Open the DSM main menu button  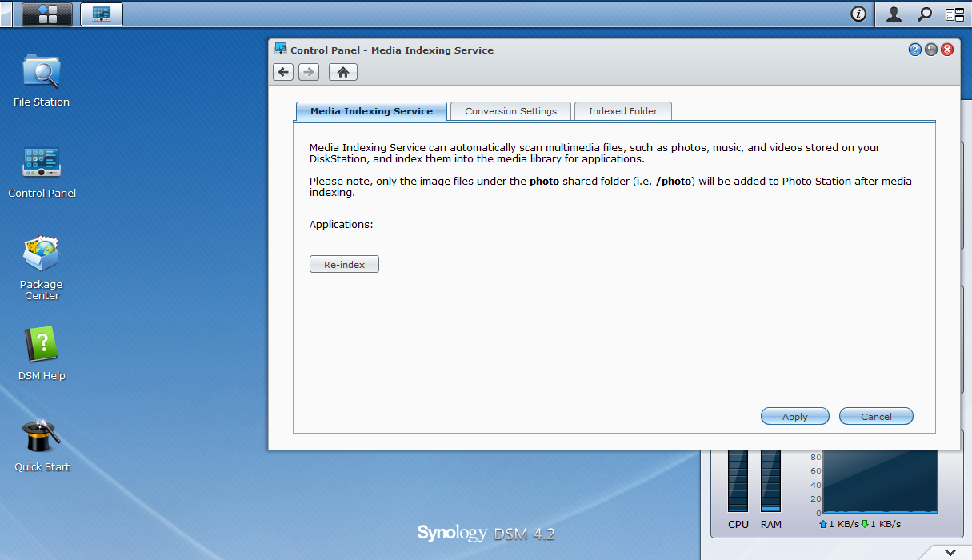coord(47,14)
